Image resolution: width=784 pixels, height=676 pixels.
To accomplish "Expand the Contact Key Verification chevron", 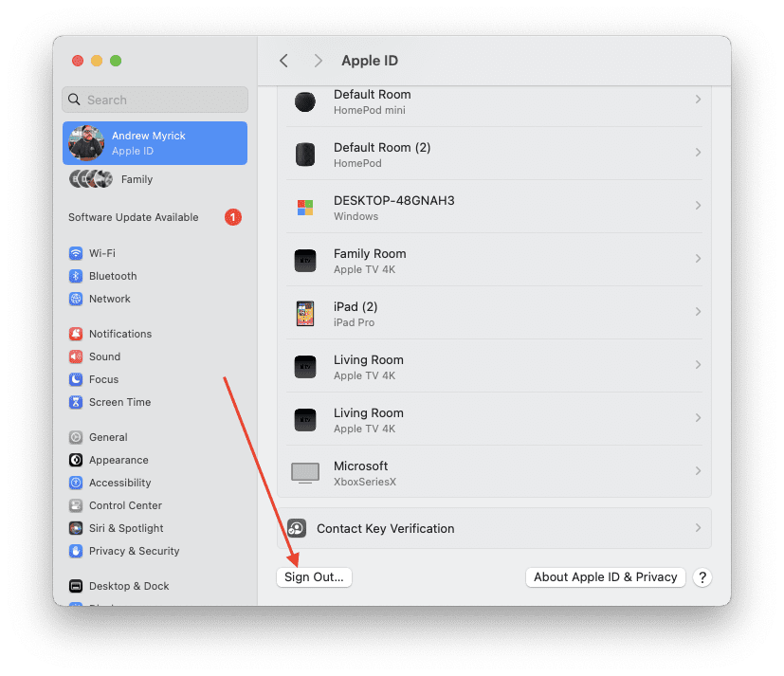I will pos(698,528).
